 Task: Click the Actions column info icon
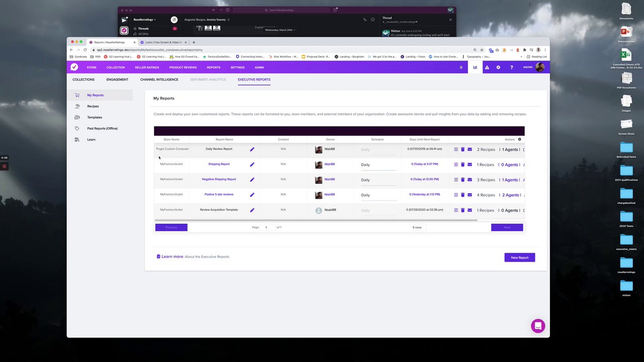tap(520, 139)
